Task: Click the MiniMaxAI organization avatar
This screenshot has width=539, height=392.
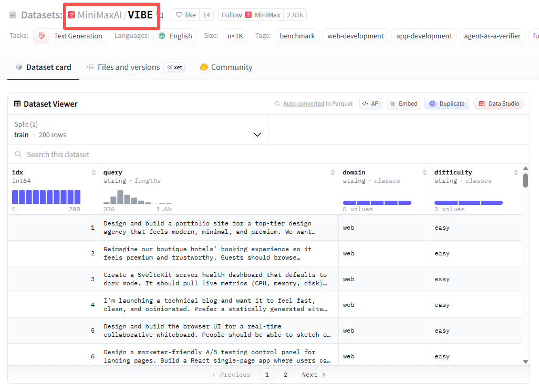Action: click(x=71, y=15)
